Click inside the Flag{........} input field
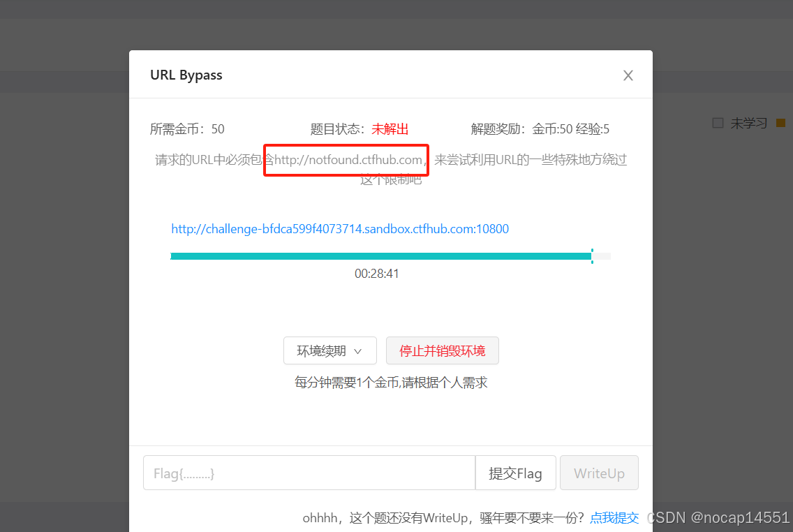The height and width of the screenshot is (532, 793). [x=307, y=473]
